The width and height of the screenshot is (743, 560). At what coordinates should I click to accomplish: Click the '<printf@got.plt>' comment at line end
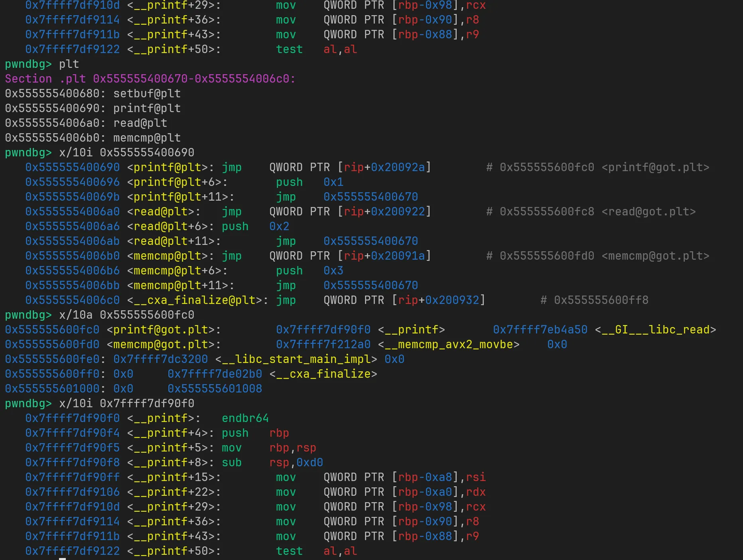[655, 168]
